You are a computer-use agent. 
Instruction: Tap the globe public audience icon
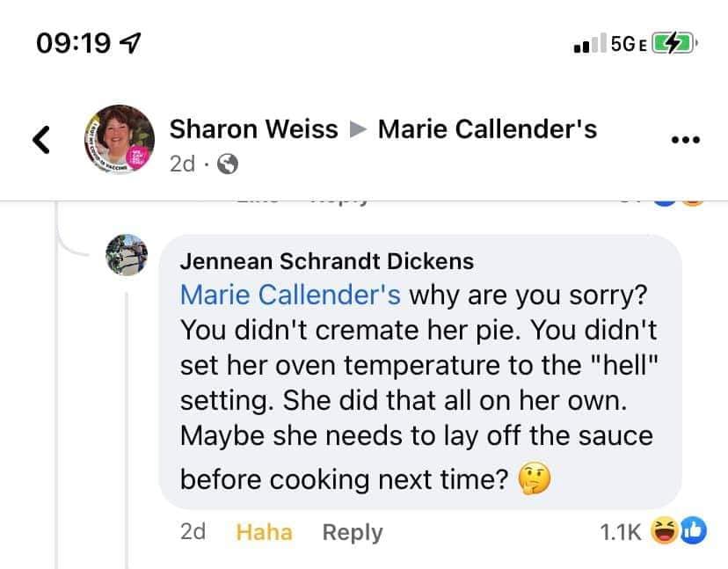(x=227, y=164)
